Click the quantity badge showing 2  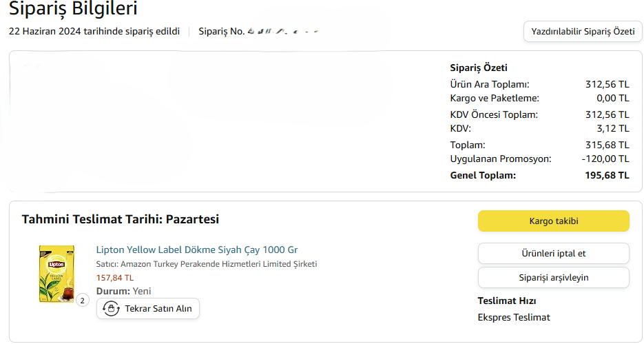(82, 301)
